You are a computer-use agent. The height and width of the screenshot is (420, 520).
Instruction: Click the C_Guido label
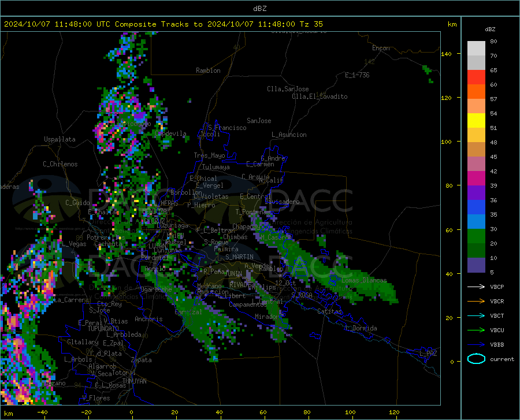[77, 203]
